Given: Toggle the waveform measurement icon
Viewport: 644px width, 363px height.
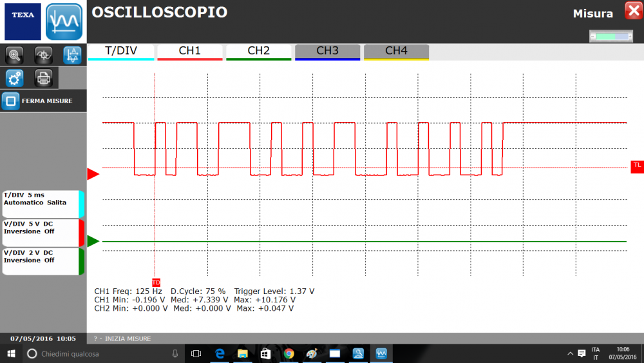Looking at the screenshot, I should 72,55.
